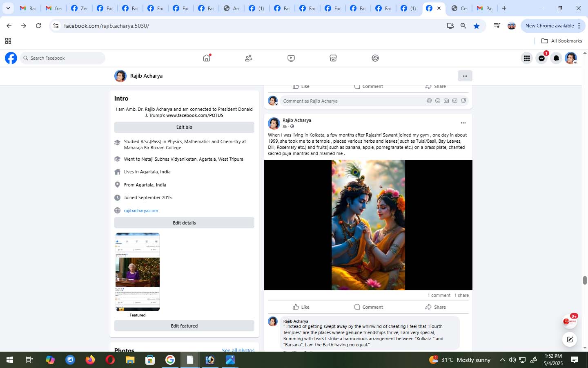Reload the Facebook page
This screenshot has width=588, height=368.
pos(38,26)
